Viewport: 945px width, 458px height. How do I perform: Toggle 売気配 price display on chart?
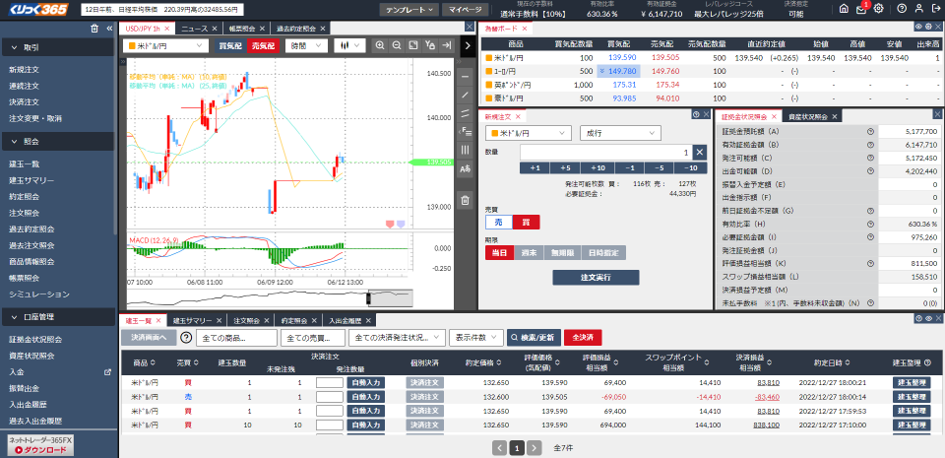click(x=263, y=45)
